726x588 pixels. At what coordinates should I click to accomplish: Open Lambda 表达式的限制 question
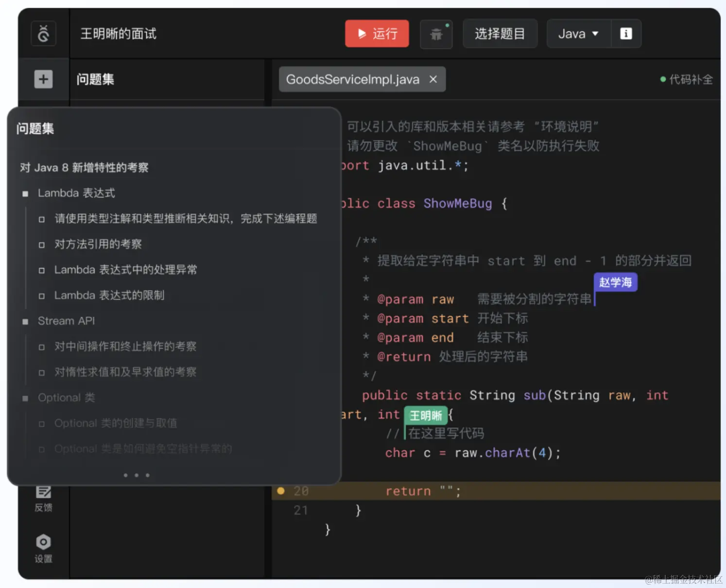pyautogui.click(x=109, y=295)
